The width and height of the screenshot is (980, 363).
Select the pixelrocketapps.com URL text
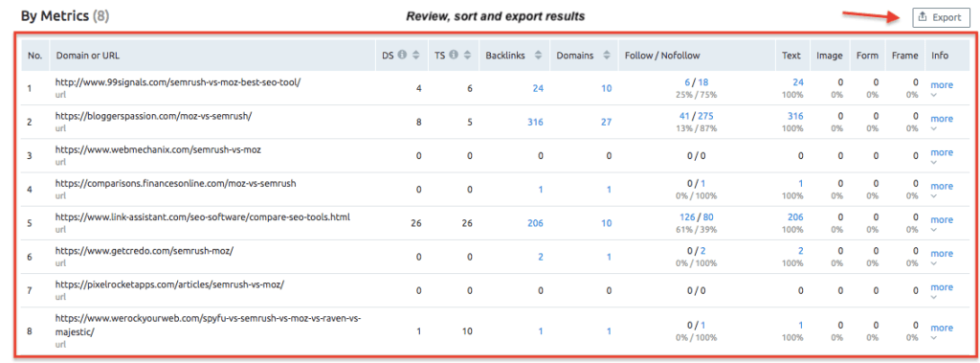[x=169, y=284]
